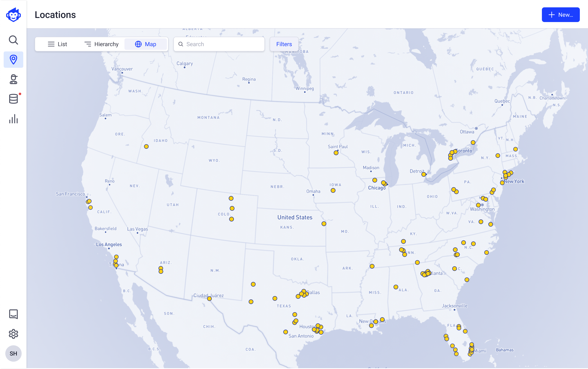The image size is (588, 369).
Task: Select the marker near Detroit
Action: (x=424, y=174)
